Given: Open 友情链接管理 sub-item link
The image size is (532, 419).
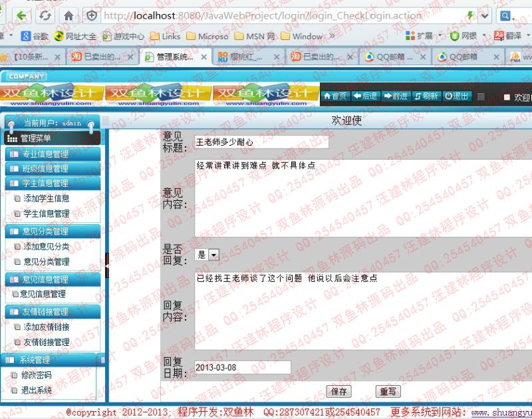Looking at the screenshot, I should 46,342.
